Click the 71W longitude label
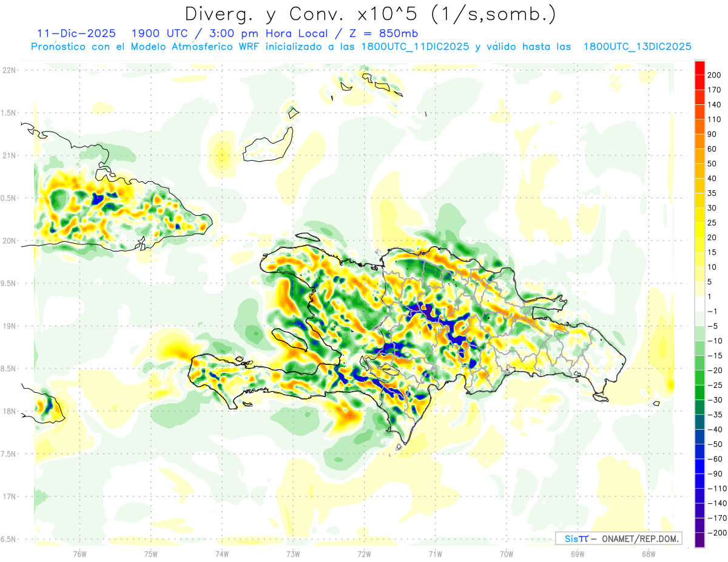 pos(435,554)
